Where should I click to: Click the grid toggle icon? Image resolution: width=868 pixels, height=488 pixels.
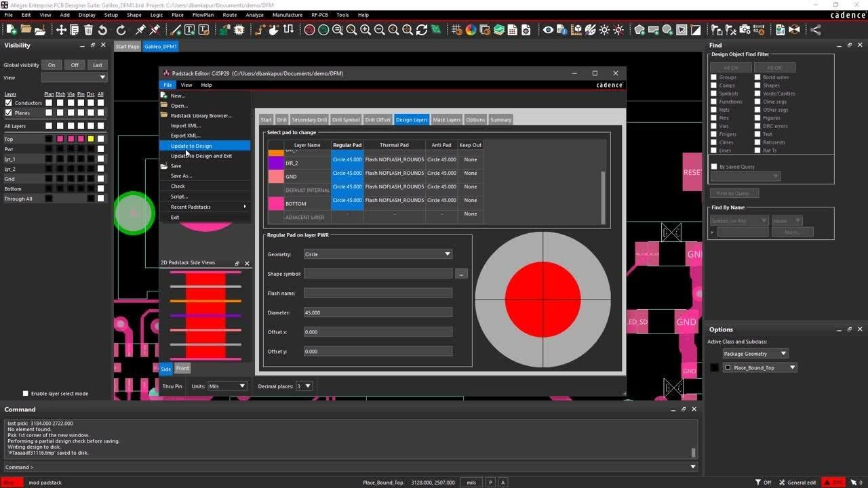456,30
